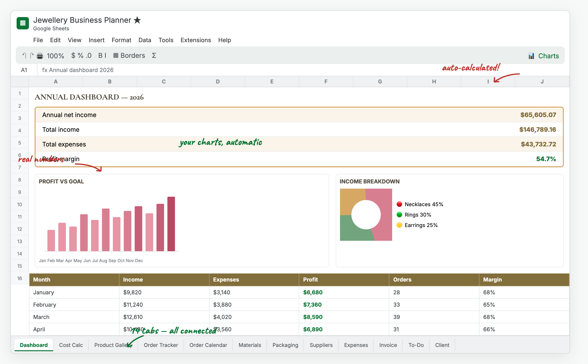
Task: Open the Insert menu
Action: pos(96,40)
